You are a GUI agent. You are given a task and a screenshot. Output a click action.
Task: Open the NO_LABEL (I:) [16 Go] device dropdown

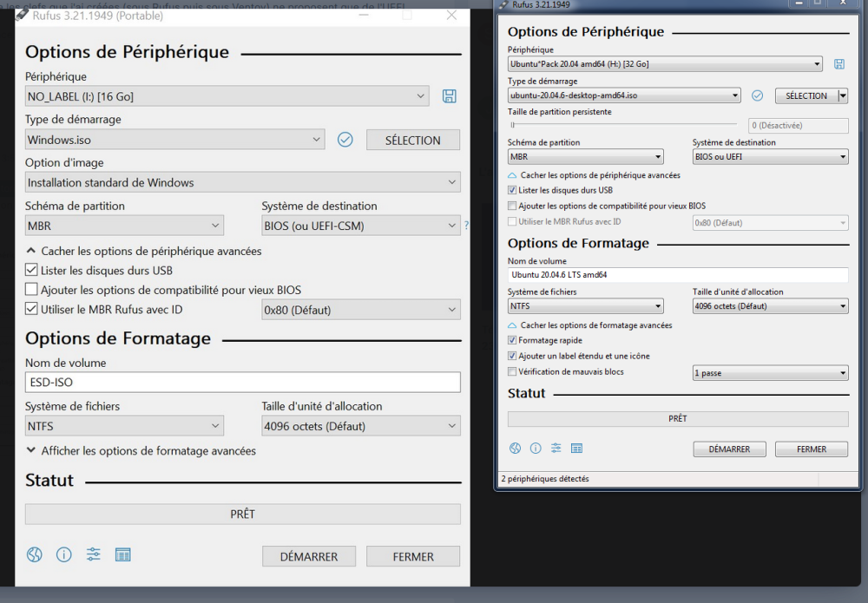[227, 96]
